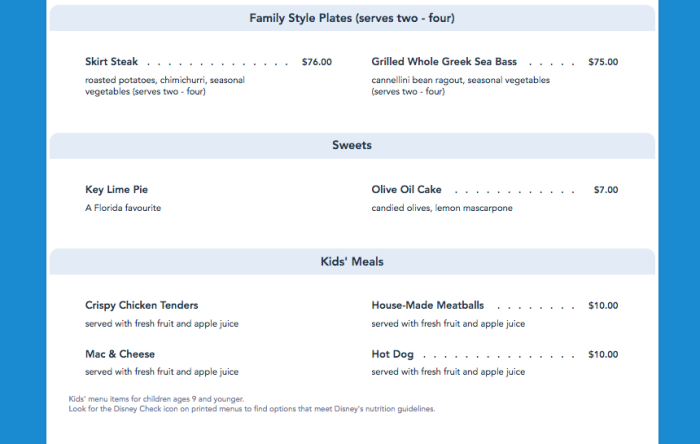Select the Key Lime Pie item
This screenshot has width=700, height=444.
(117, 190)
